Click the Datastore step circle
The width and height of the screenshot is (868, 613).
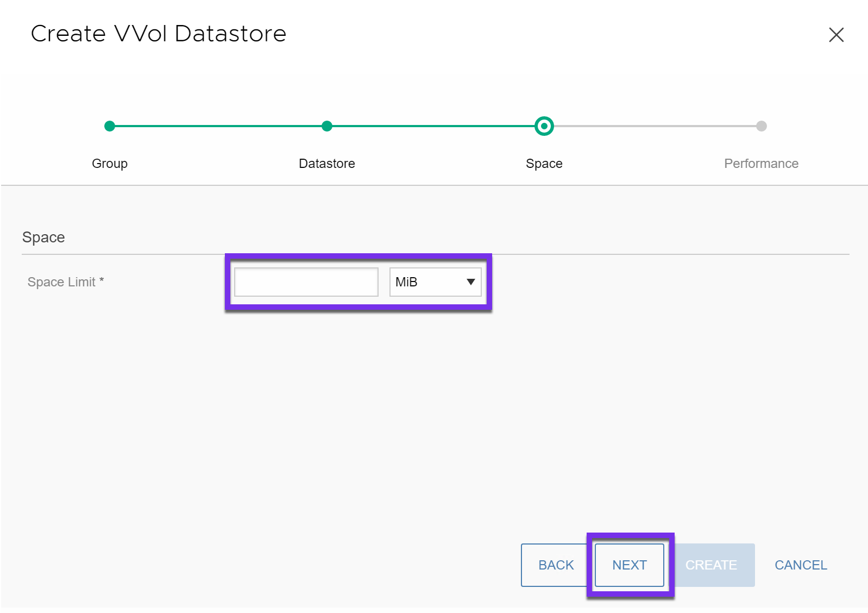(x=326, y=126)
